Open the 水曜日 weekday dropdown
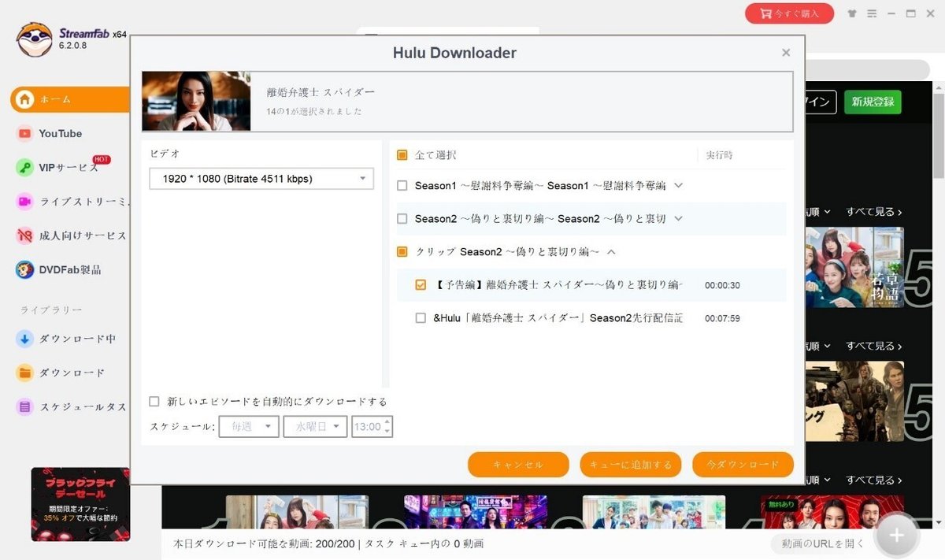Screen dimensions: 945x560 click(316, 427)
